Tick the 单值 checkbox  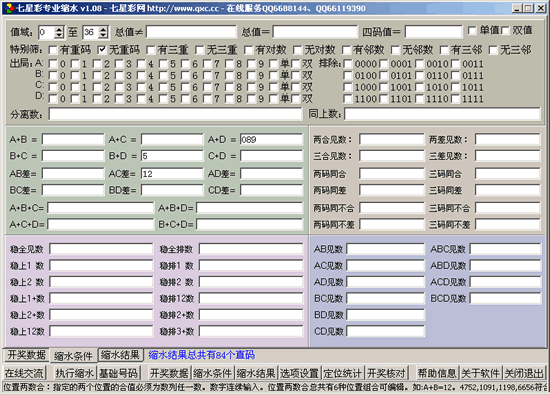point(472,31)
